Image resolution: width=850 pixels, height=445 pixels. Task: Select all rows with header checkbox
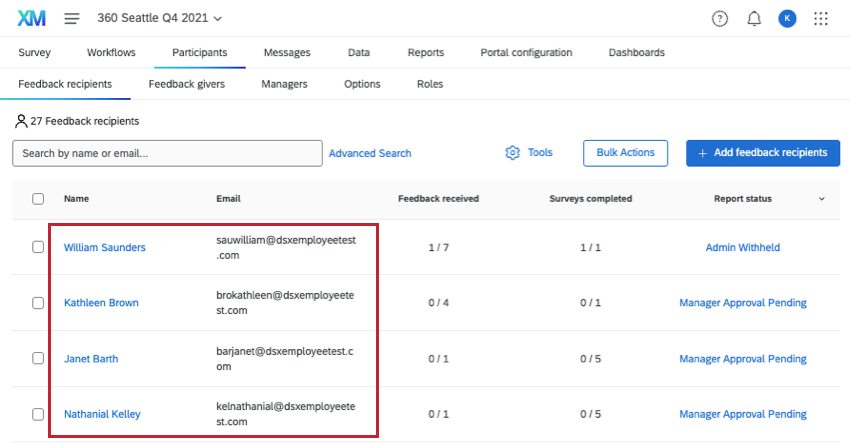(38, 199)
